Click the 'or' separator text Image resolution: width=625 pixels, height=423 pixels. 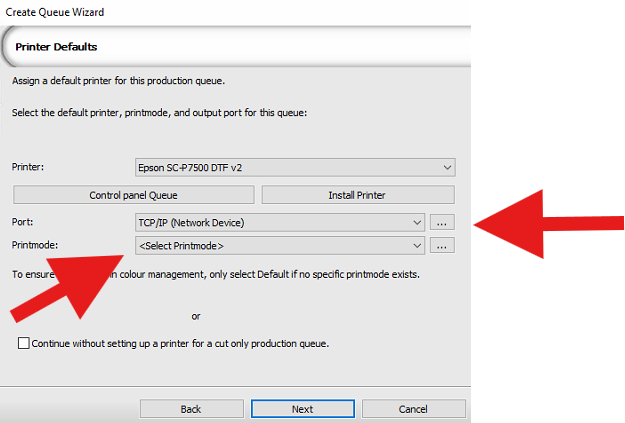tap(196, 317)
